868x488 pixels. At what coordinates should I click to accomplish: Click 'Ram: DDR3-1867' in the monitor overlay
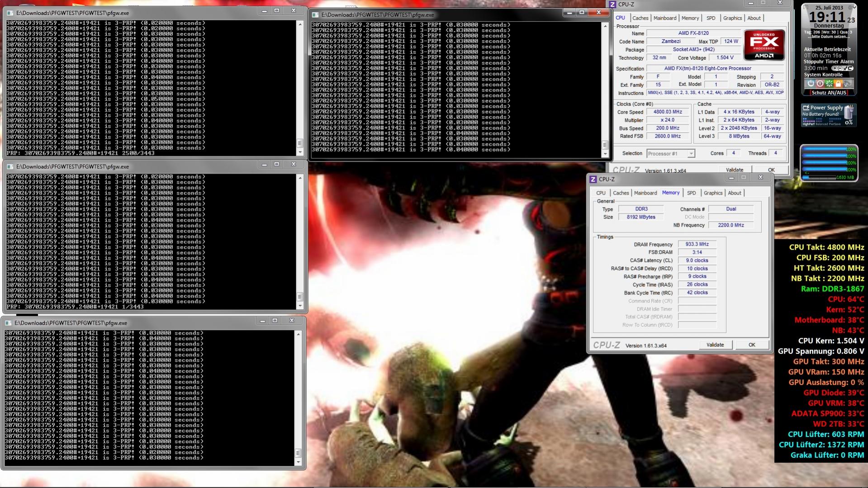[x=832, y=289]
